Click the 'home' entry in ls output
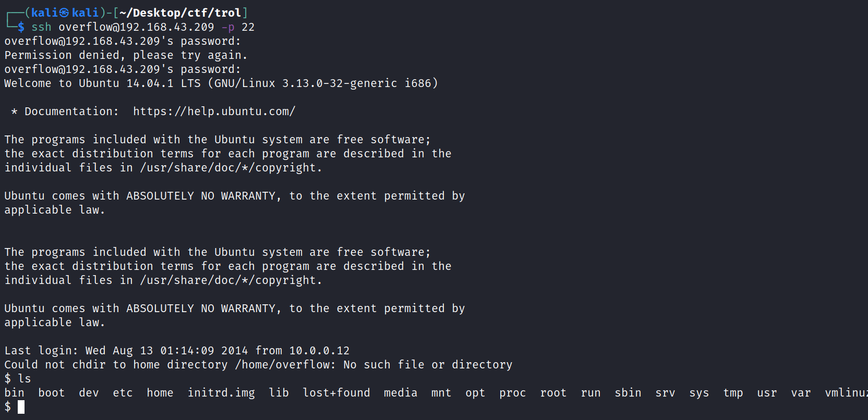868x420 pixels. tap(160, 393)
